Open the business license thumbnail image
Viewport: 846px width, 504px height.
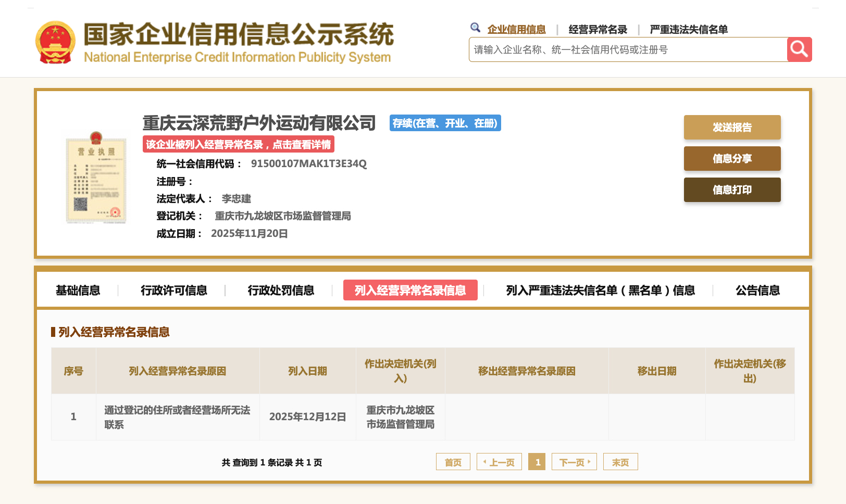(x=96, y=178)
